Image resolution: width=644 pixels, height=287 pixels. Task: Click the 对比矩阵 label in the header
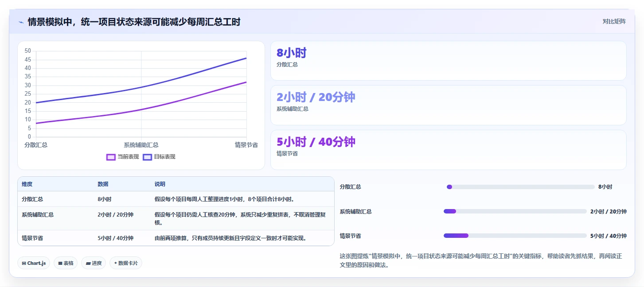pos(614,22)
